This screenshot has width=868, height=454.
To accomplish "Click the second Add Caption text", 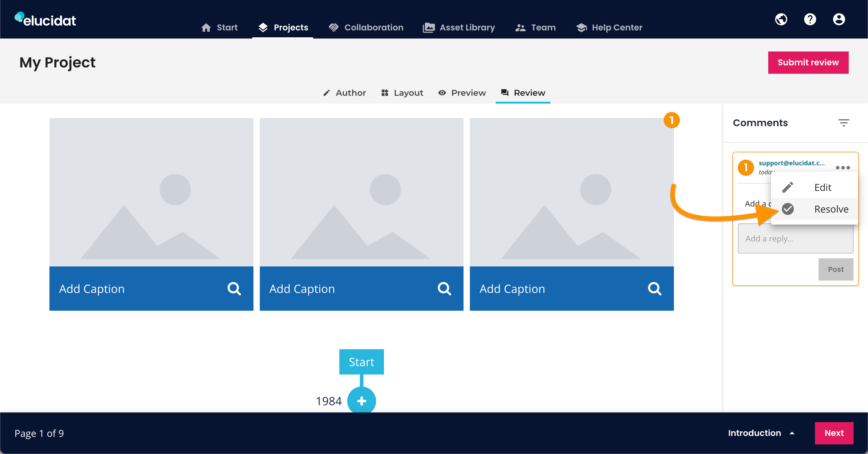I will click(x=302, y=289).
